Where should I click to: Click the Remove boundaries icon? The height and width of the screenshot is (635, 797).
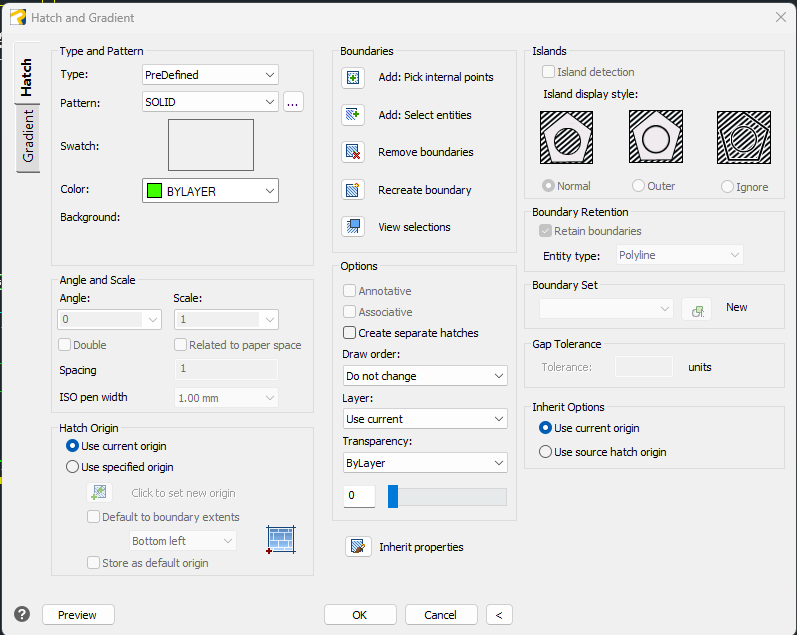click(x=353, y=152)
